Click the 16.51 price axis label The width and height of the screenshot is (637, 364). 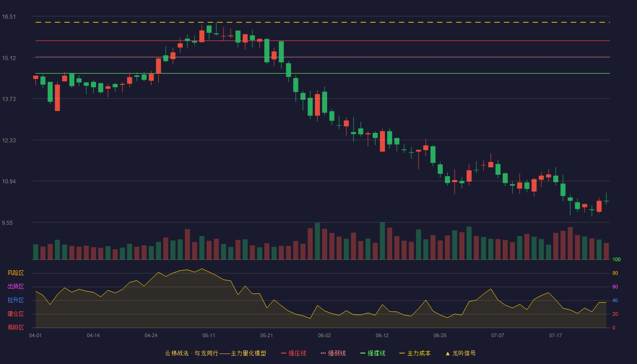tap(9, 17)
